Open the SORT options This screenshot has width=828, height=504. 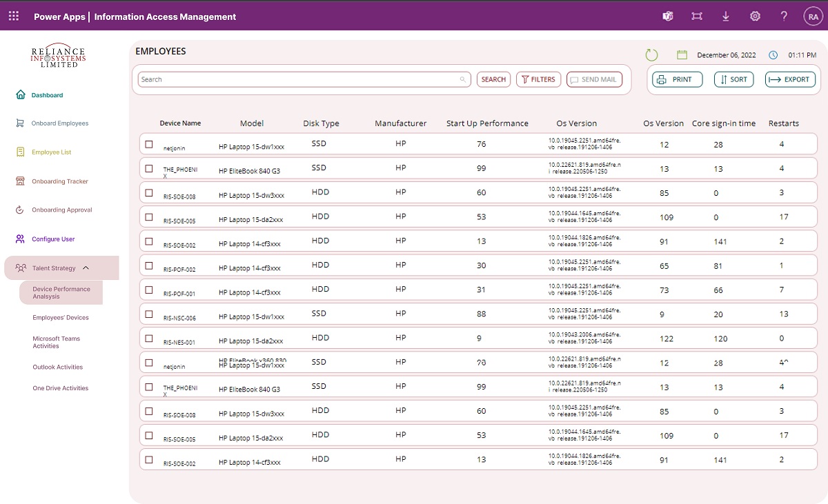point(733,79)
